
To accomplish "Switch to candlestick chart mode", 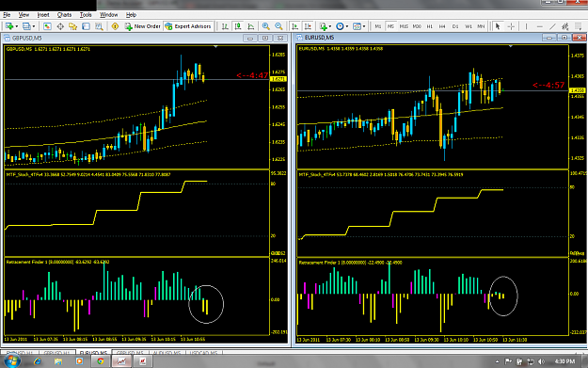I will coord(238,26).
